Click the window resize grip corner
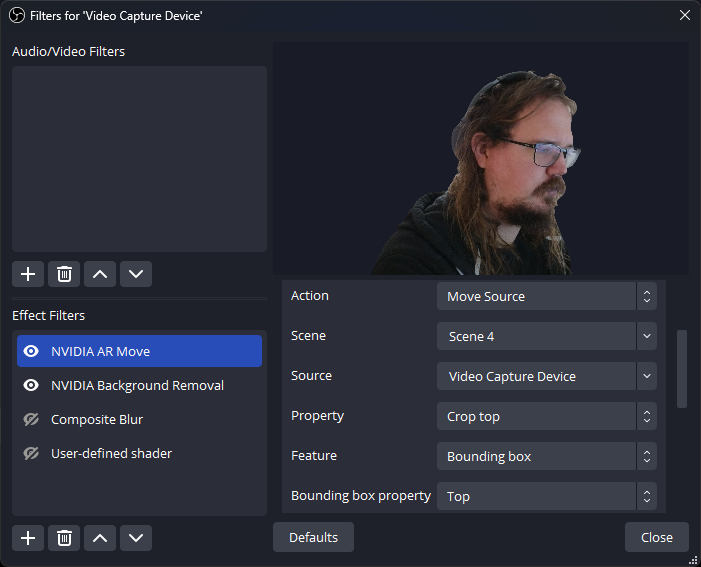The height and width of the screenshot is (567, 701). [x=693, y=560]
